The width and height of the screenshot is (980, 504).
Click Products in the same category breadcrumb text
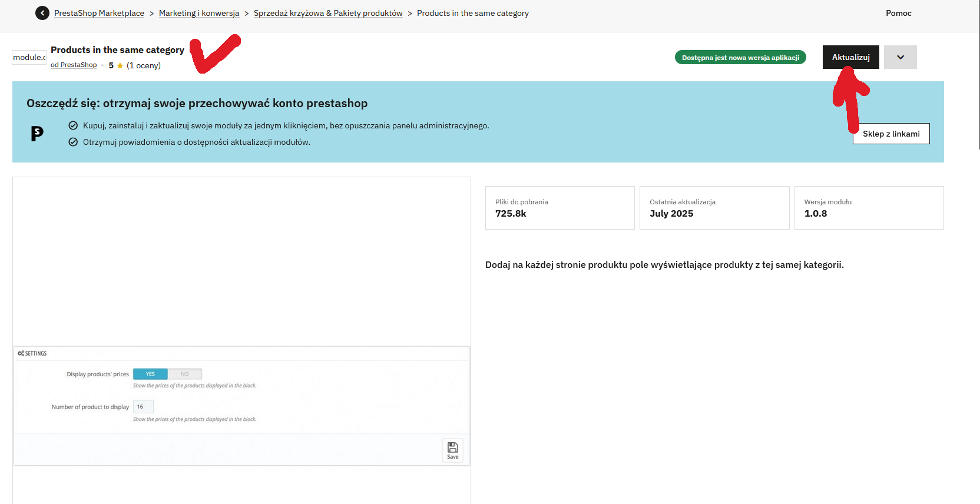point(473,13)
